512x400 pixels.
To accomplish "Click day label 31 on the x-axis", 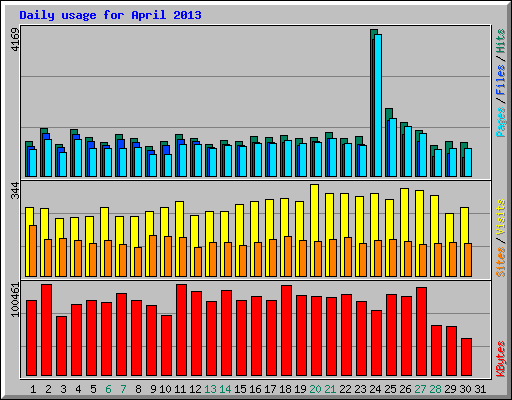I will pyautogui.click(x=480, y=389).
